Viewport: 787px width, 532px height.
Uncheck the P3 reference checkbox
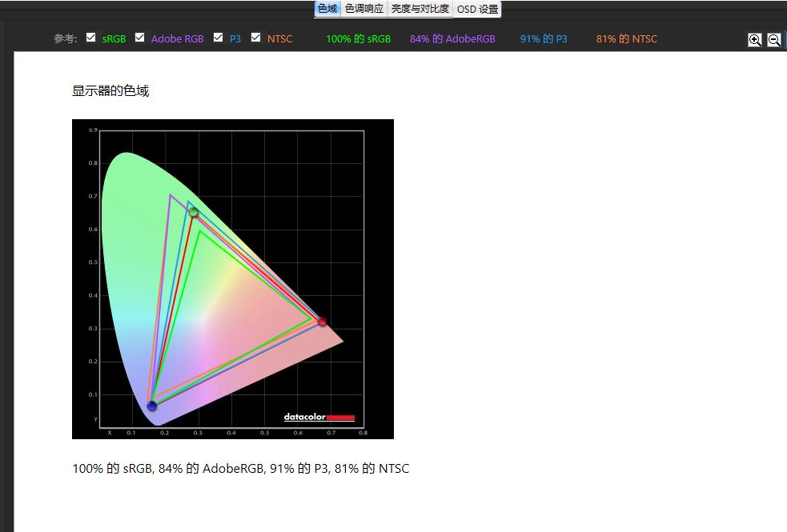(x=217, y=37)
